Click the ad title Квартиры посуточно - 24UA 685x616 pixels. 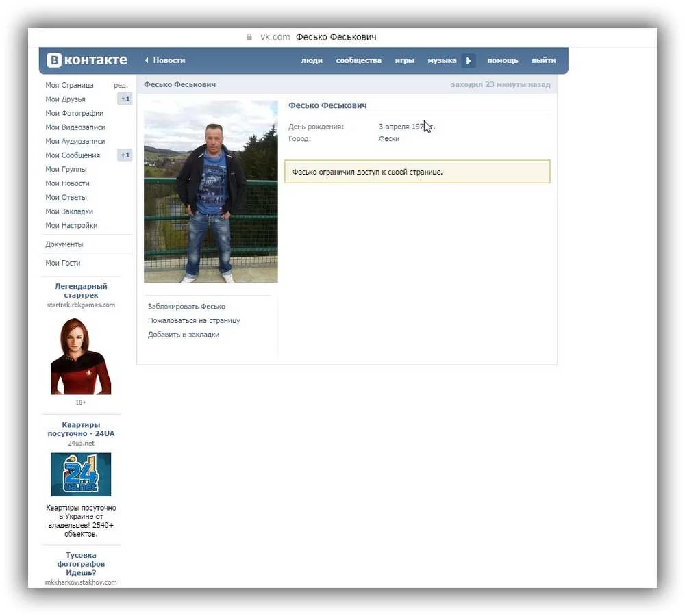point(81,429)
